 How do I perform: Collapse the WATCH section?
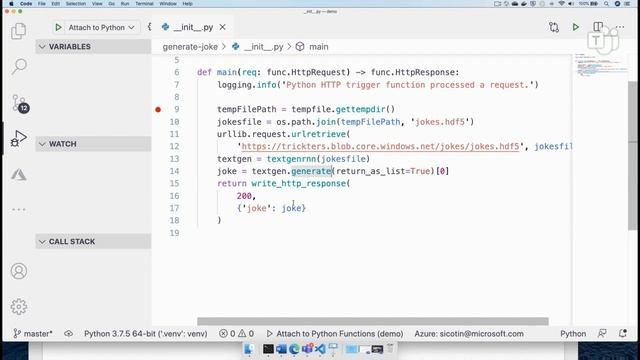coord(93,144)
